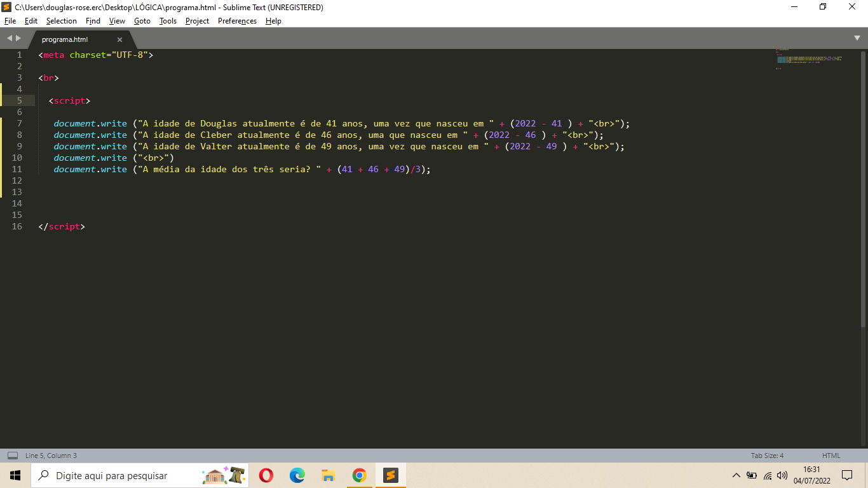Click the Sublime Text title bar icon
The image size is (868, 488).
[7, 7]
